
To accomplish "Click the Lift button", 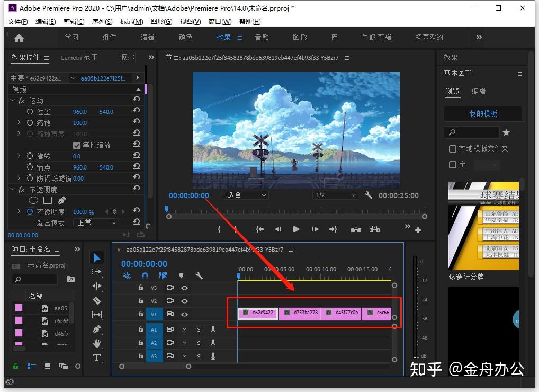I will pos(356,229).
